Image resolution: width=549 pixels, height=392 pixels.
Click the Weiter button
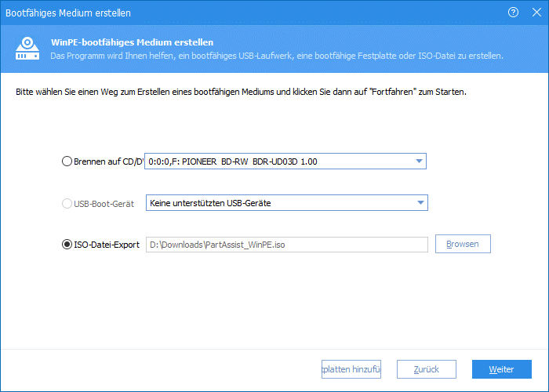[501, 369]
